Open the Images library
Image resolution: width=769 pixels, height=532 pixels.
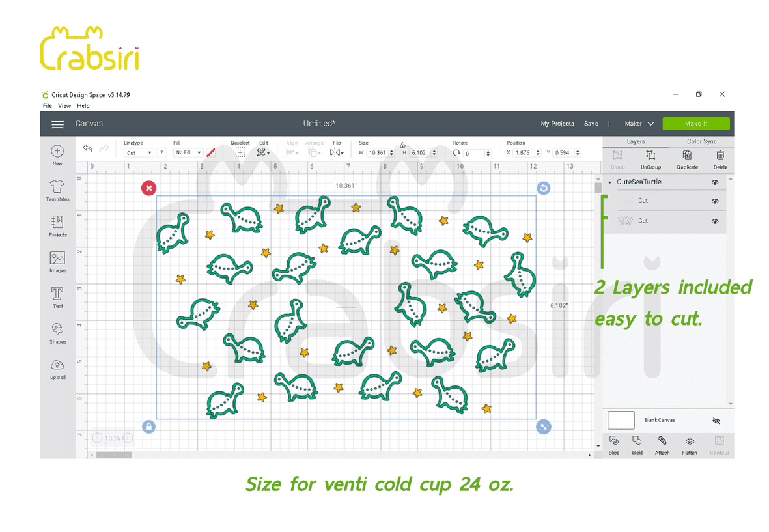pos(57,261)
